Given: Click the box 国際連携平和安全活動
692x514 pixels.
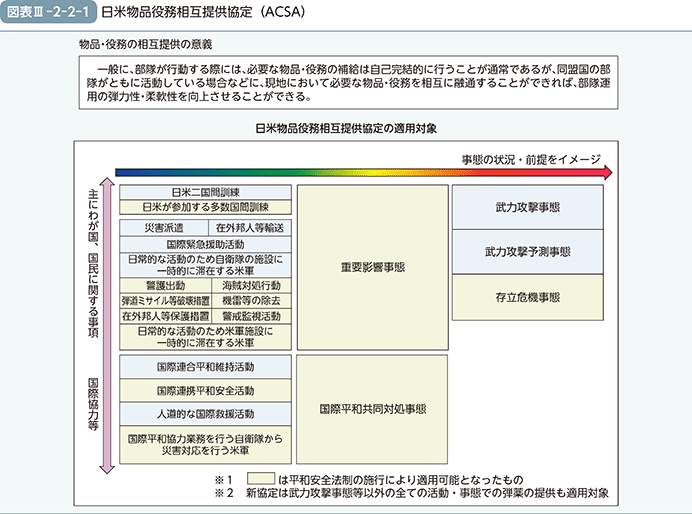Looking at the screenshot, I should point(205,391).
